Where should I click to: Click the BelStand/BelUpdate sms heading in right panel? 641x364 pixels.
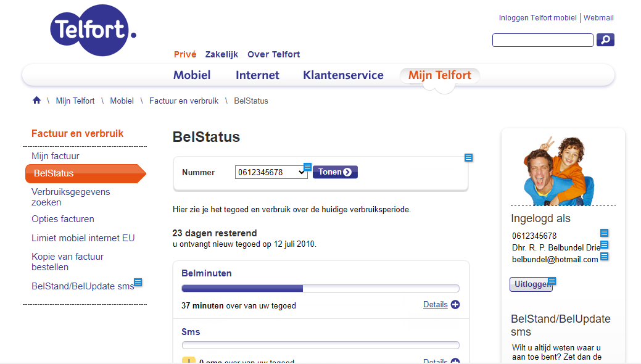tap(560, 325)
